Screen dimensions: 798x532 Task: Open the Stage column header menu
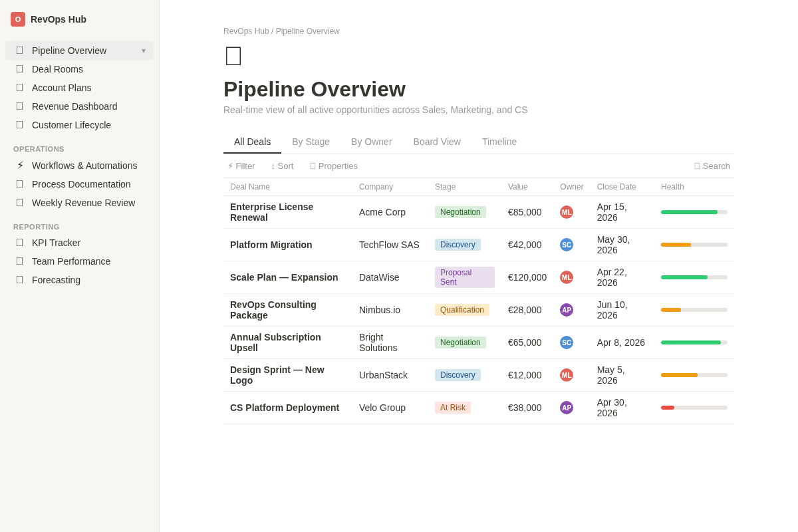[x=445, y=187]
